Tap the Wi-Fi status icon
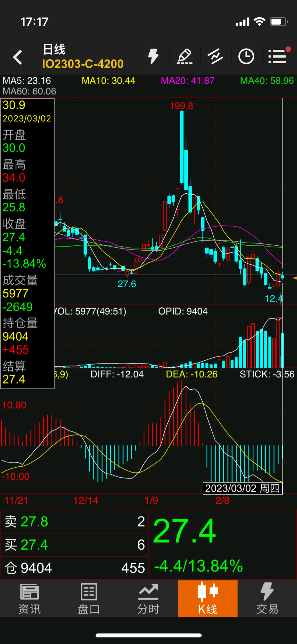This screenshot has height=644, width=297. pos(259,21)
